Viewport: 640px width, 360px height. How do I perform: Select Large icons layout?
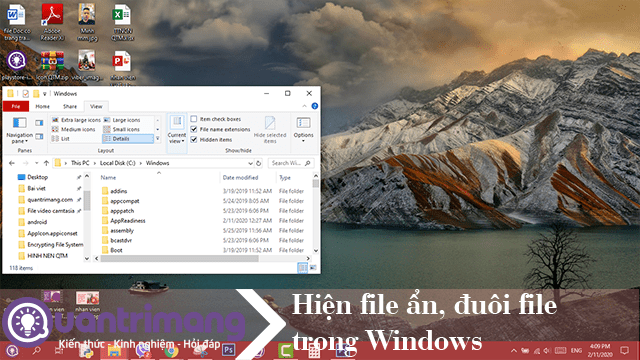122,120
